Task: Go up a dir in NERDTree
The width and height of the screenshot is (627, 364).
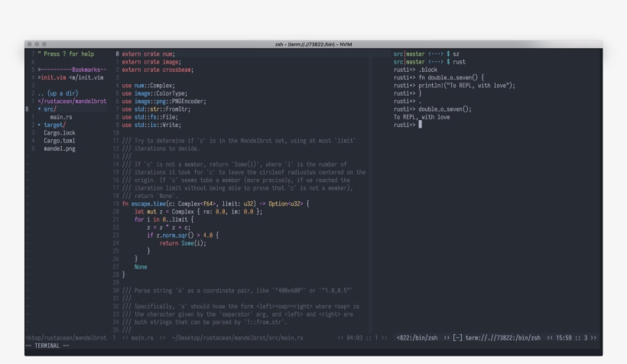Action: tap(58, 93)
